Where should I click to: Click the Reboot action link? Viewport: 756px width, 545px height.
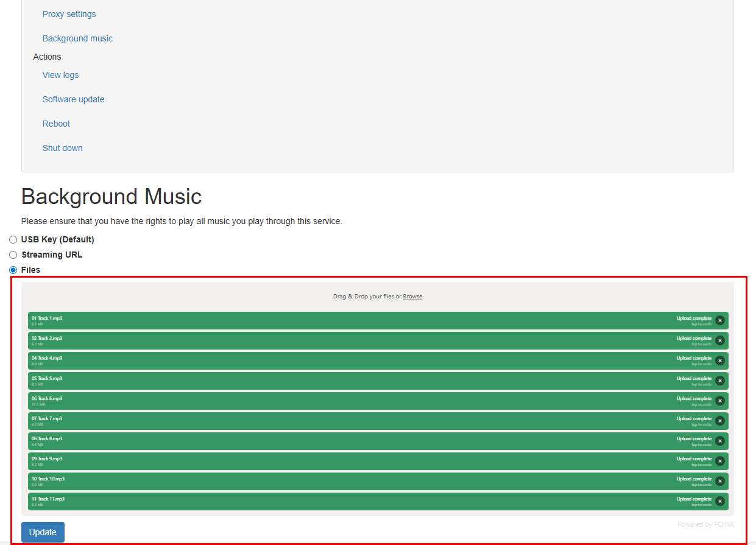coord(56,124)
